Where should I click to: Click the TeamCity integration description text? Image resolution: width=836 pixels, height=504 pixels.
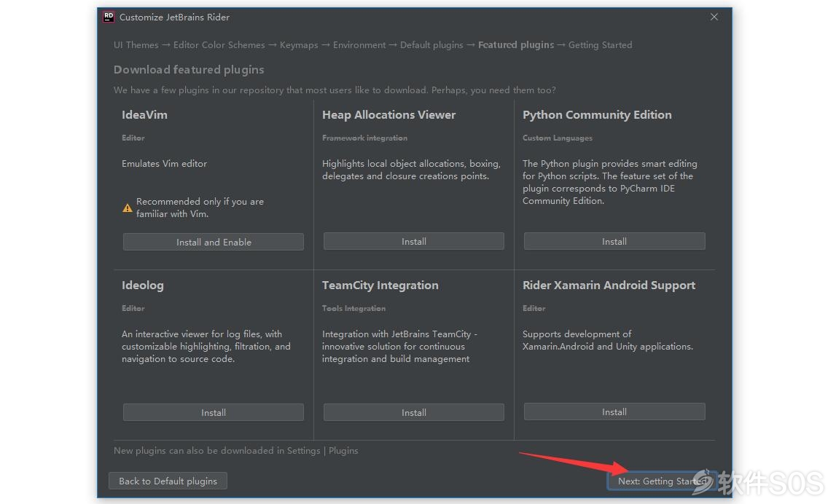pos(400,346)
